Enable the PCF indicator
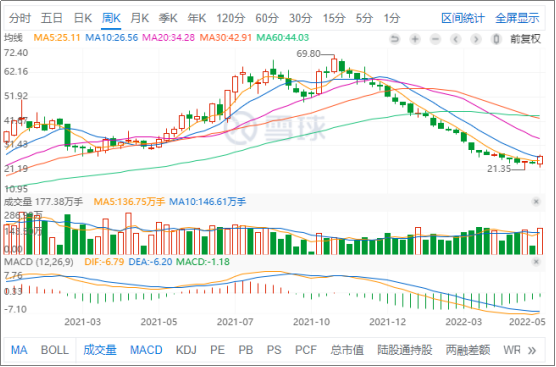 (x=306, y=350)
